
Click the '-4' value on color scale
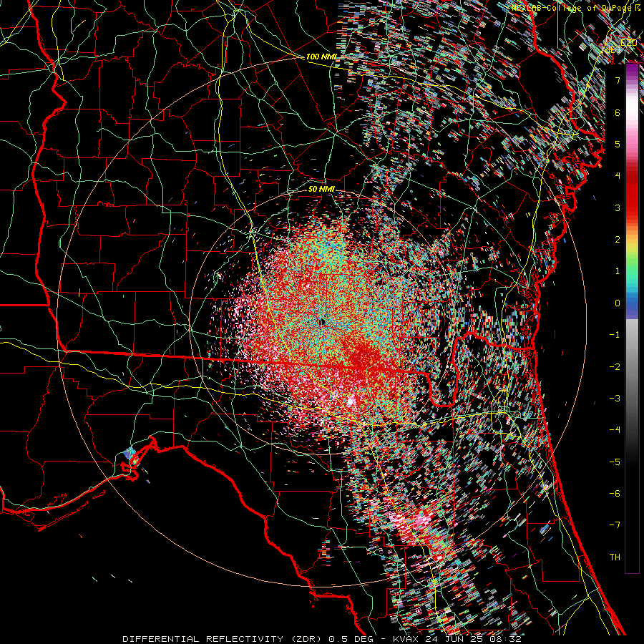[615, 430]
